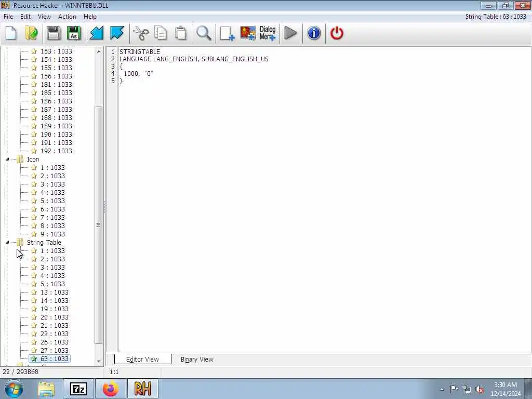Select tree item 192 : 1033
This screenshot has width=532, height=399.
coord(56,151)
